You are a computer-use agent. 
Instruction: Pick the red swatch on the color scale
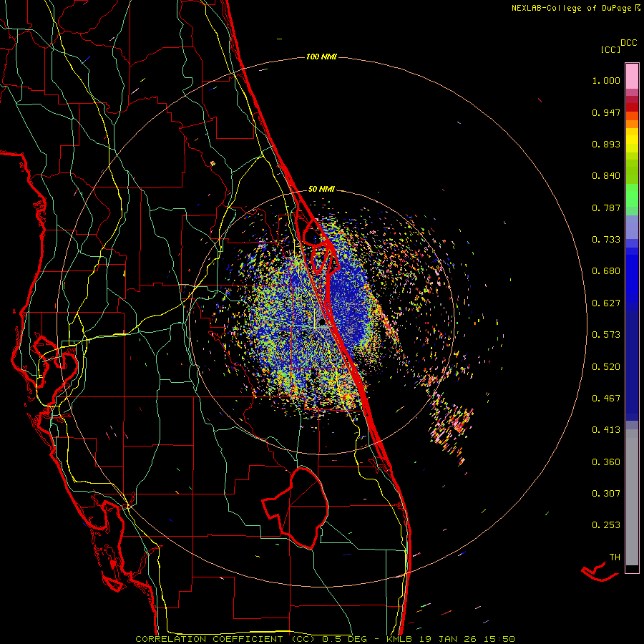pyautogui.click(x=632, y=107)
